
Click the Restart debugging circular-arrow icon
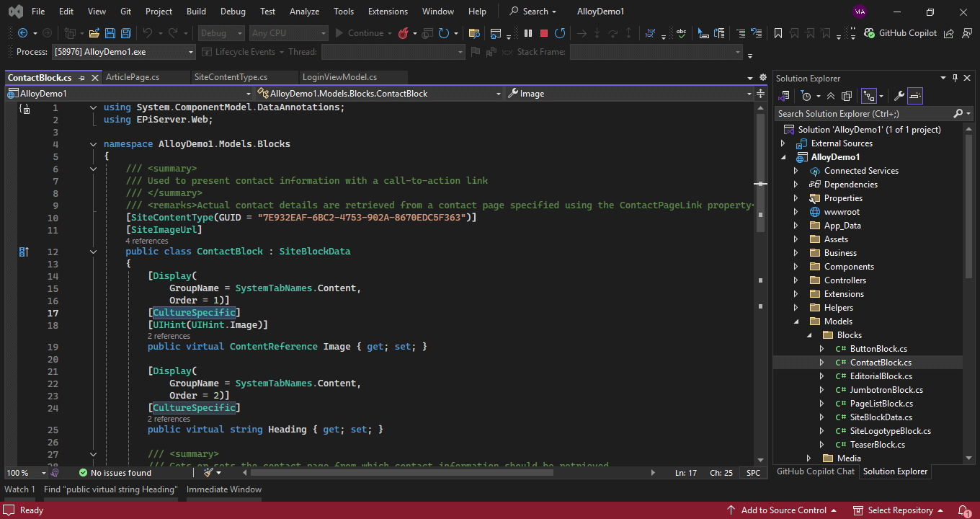(x=561, y=32)
